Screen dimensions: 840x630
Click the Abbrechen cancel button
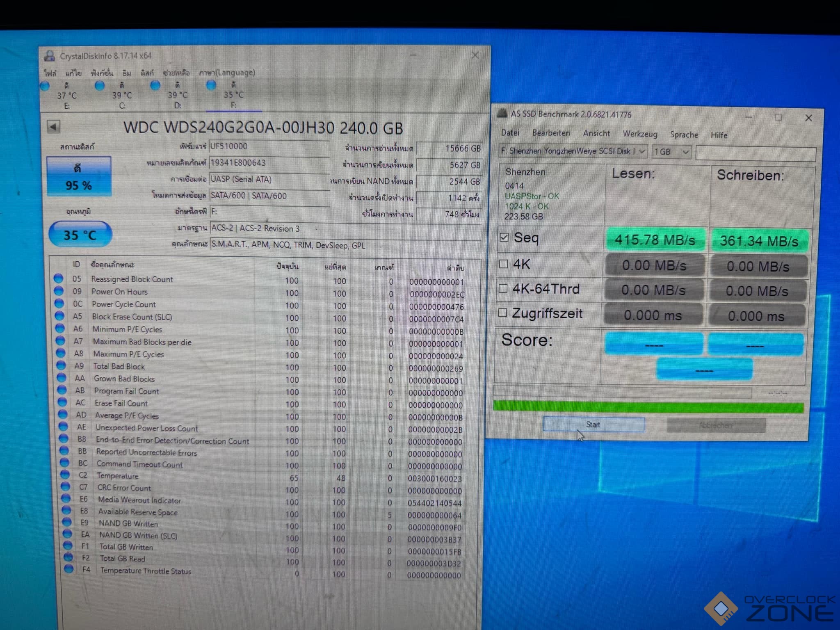[x=716, y=425]
